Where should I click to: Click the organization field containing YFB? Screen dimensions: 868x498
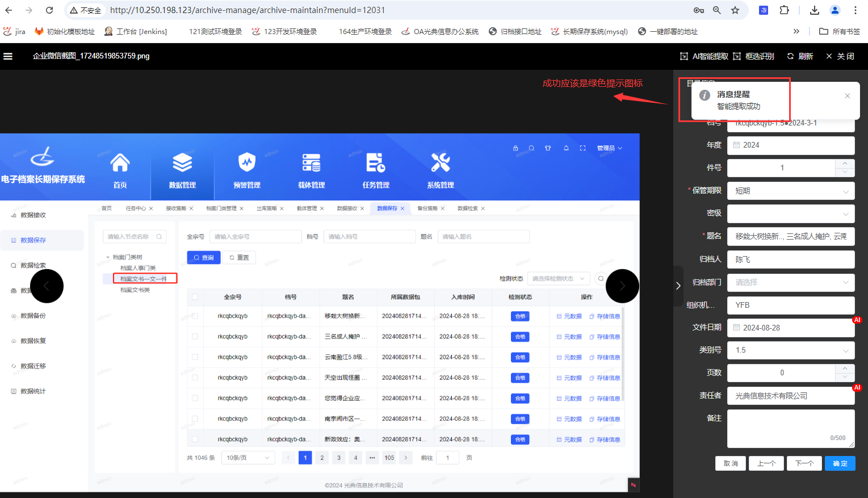[791, 305]
